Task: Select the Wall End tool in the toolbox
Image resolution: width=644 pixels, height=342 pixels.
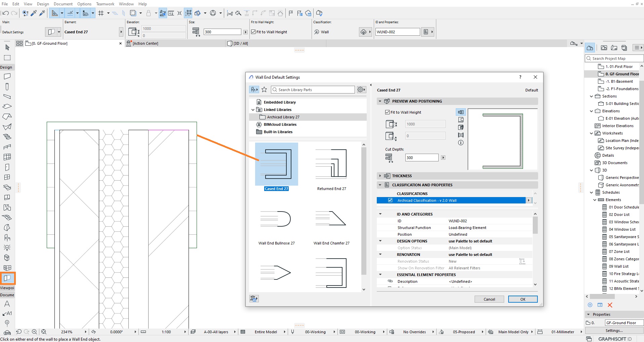Action: (x=7, y=278)
